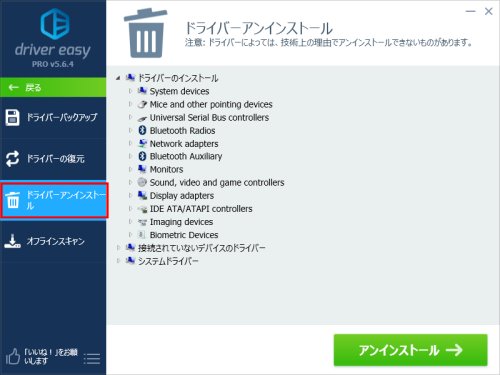Collapse the ドライバーのインストール tree node
Viewport: 500px width, 375px height.
[x=118, y=78]
